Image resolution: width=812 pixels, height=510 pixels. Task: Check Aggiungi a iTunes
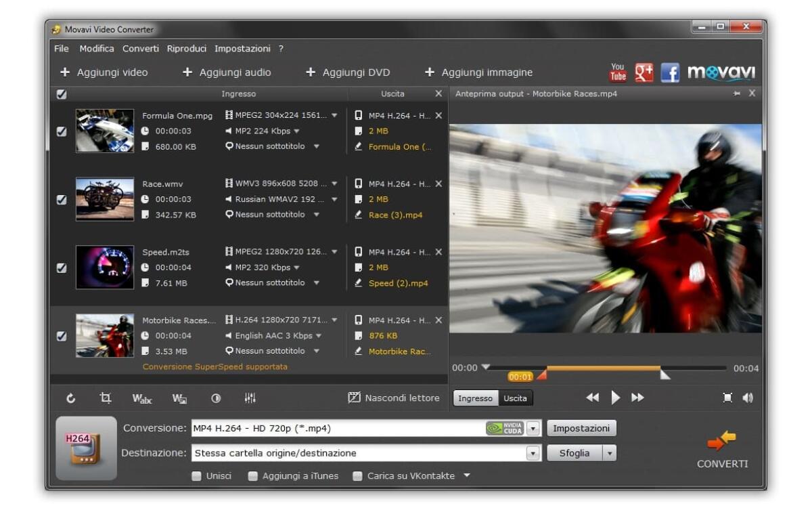click(253, 475)
